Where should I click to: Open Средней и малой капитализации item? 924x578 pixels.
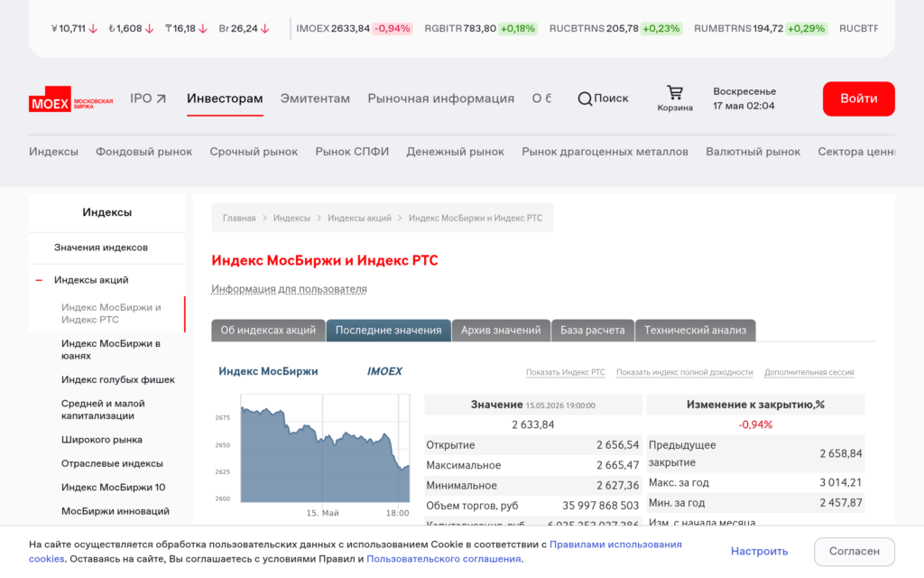tap(103, 410)
